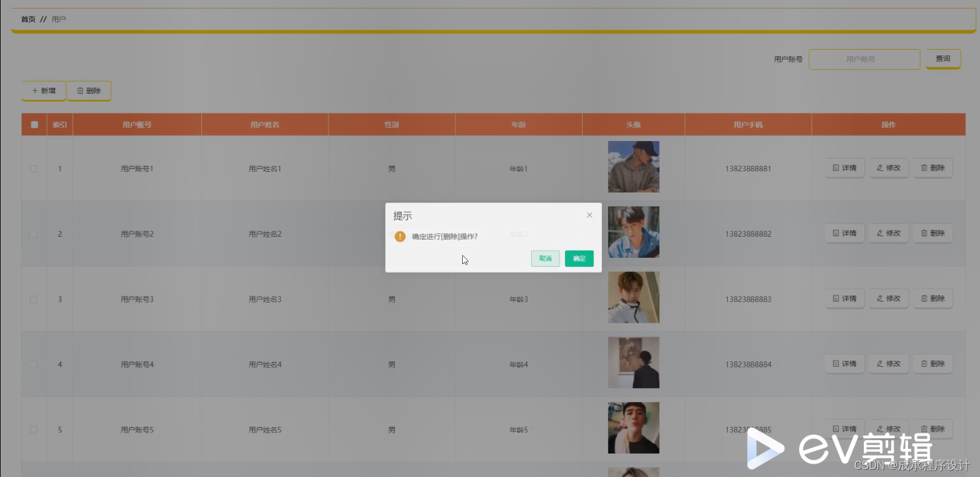980x477 pixels.
Task: Click the 年龄 column header
Action: (x=518, y=125)
